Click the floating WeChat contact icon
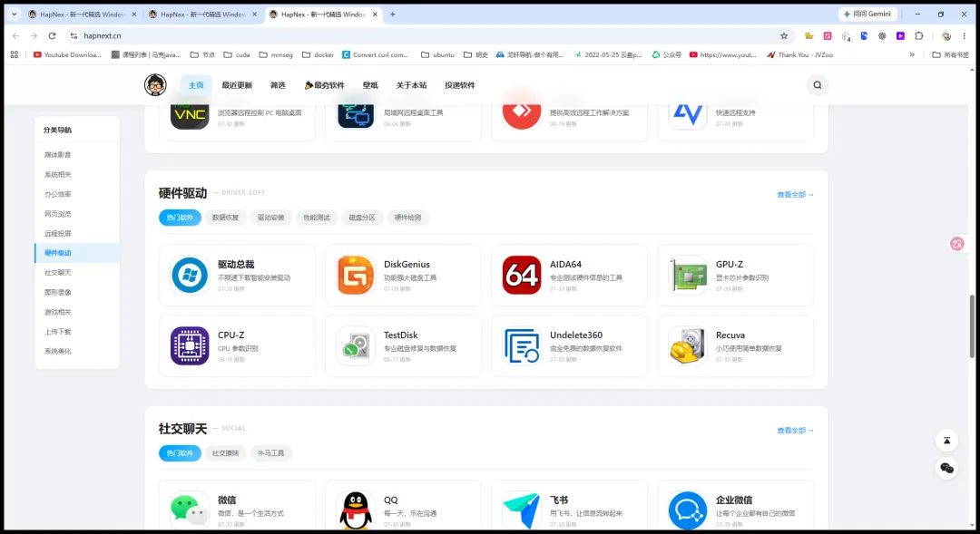The width and height of the screenshot is (980, 534). (946, 468)
